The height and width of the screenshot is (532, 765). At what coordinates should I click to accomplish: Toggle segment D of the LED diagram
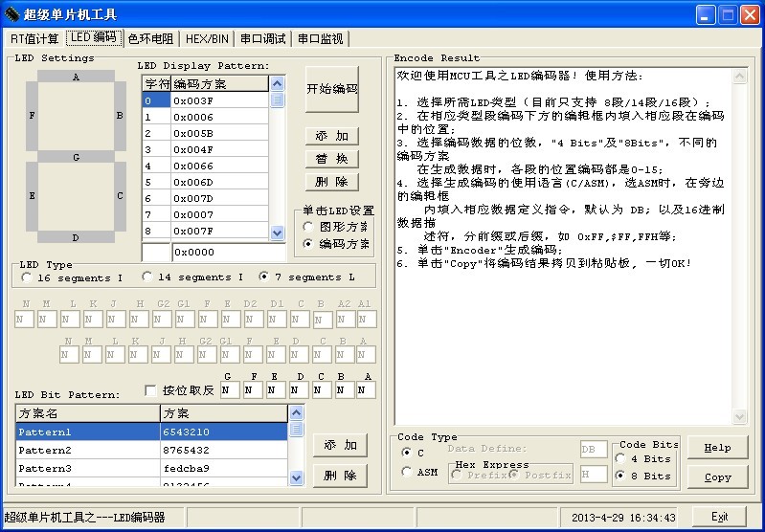point(76,237)
